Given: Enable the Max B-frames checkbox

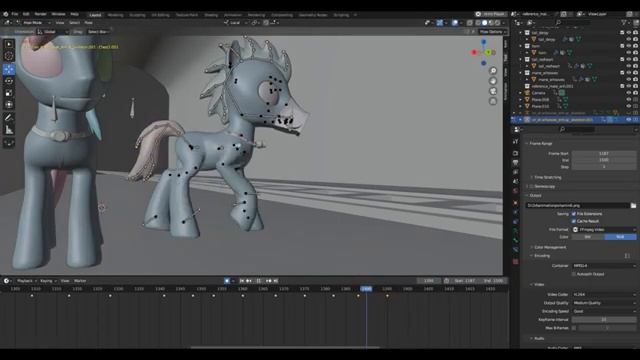Looking at the screenshot, I should point(574,328).
